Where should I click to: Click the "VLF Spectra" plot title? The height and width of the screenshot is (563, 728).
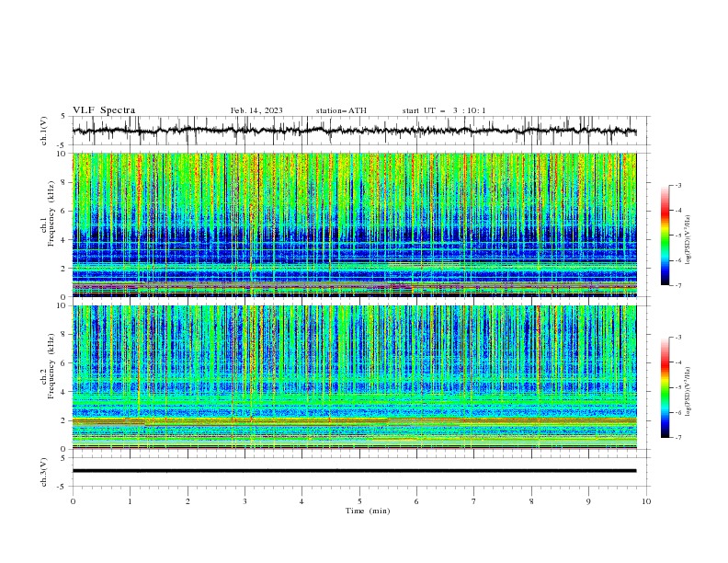104,110
